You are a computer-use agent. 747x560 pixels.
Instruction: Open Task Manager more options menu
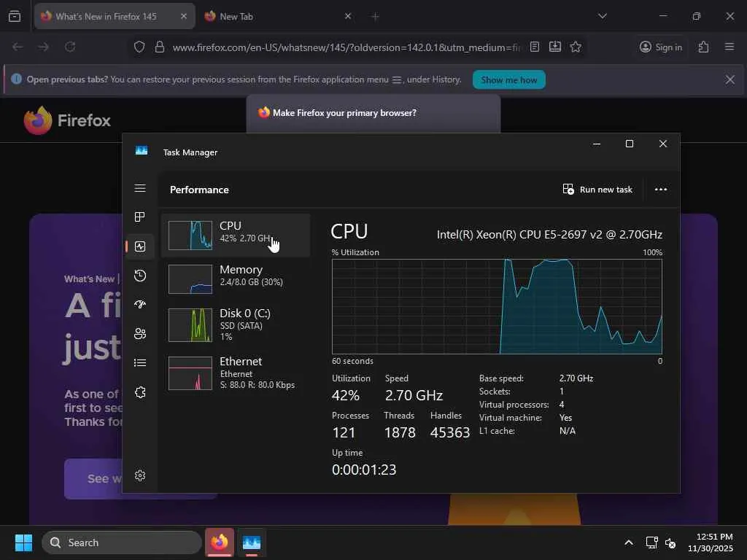pos(661,190)
